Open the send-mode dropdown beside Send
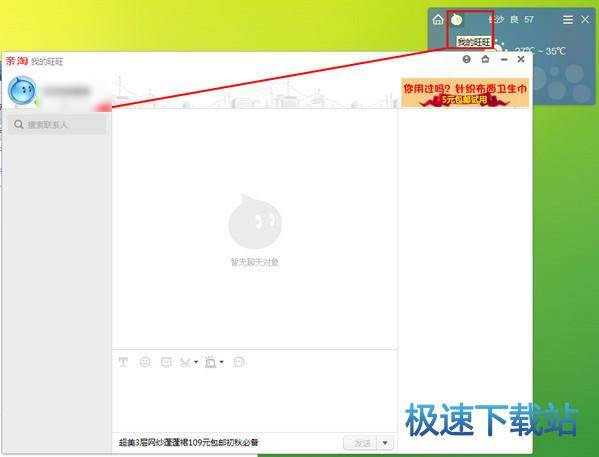This screenshot has width=599, height=457. tap(385, 443)
